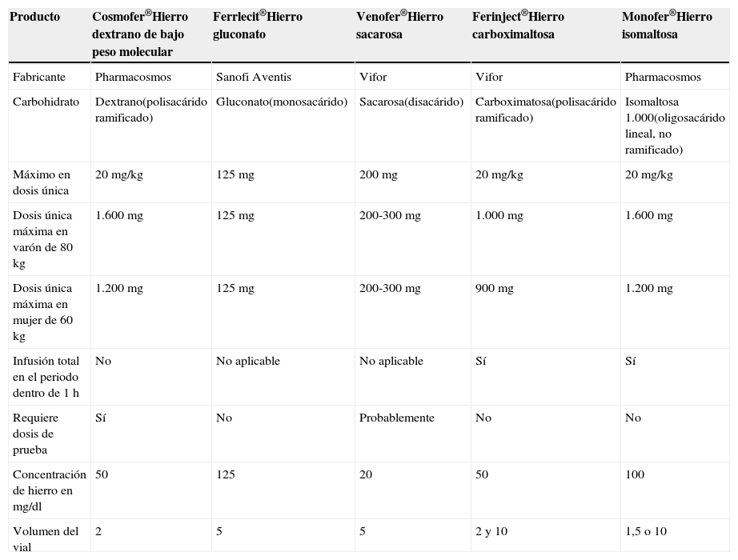
Task: Click the 2 y 10 vial volume cell
Action: coord(491,532)
